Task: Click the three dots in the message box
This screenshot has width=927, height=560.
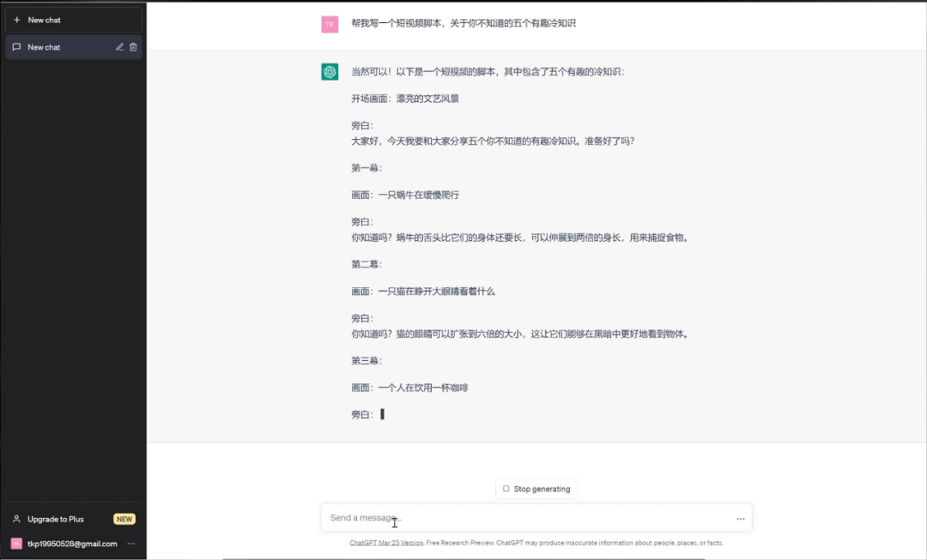Action: 740,519
